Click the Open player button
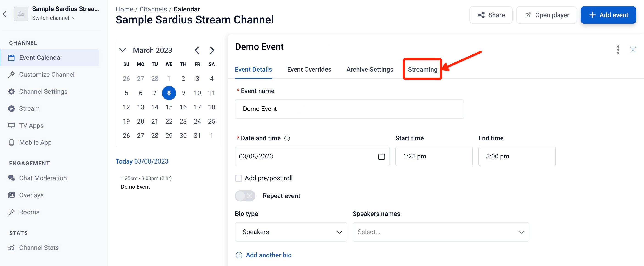 tap(547, 15)
